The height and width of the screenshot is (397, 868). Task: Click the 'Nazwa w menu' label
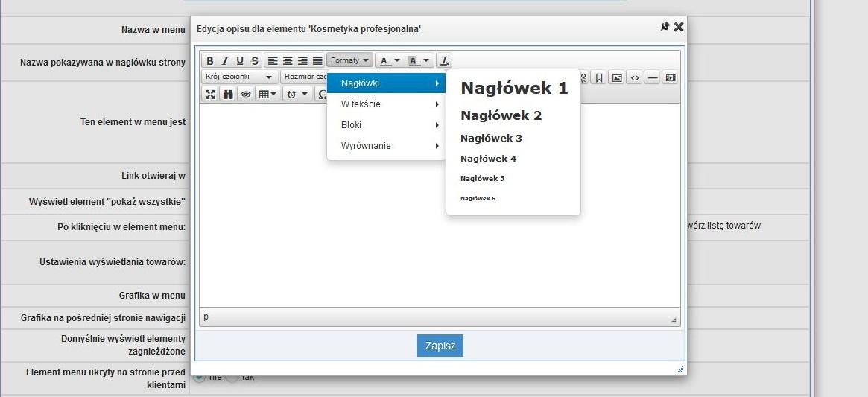pos(153,30)
